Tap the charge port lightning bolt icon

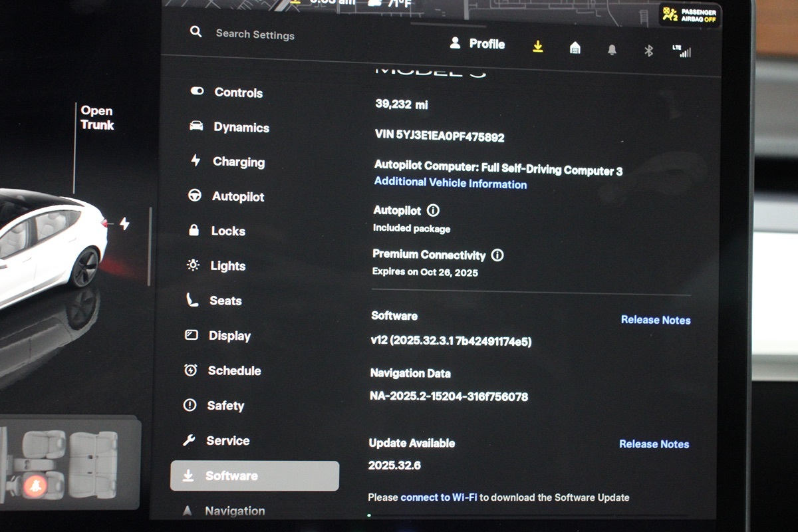click(124, 224)
